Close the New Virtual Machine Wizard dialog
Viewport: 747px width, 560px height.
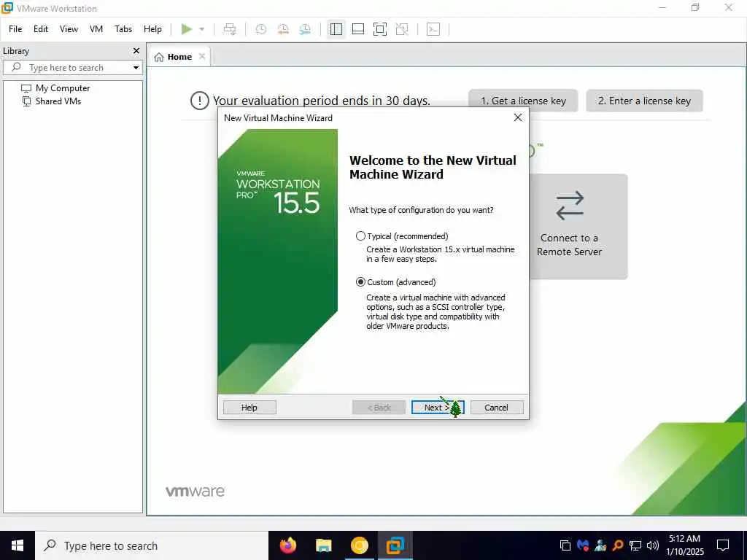pos(518,117)
